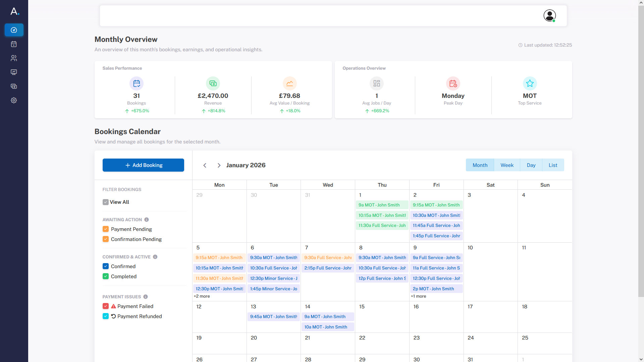644x362 pixels.
Task: Toggle the View All checkbox
Action: 106,202
